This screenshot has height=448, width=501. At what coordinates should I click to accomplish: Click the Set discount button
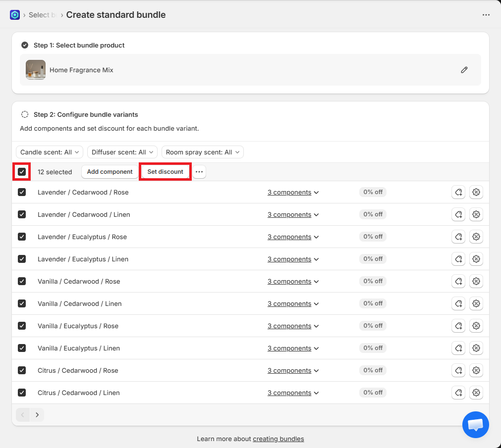pos(165,172)
